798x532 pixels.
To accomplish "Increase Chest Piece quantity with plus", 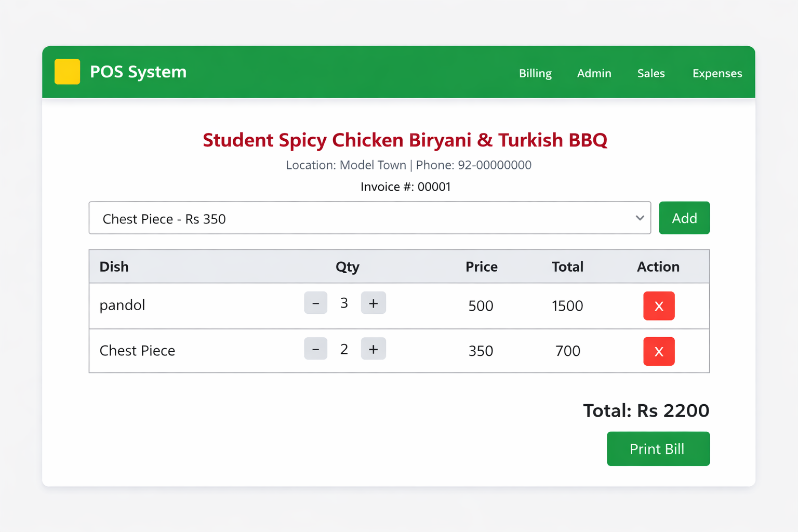I will [x=373, y=349].
